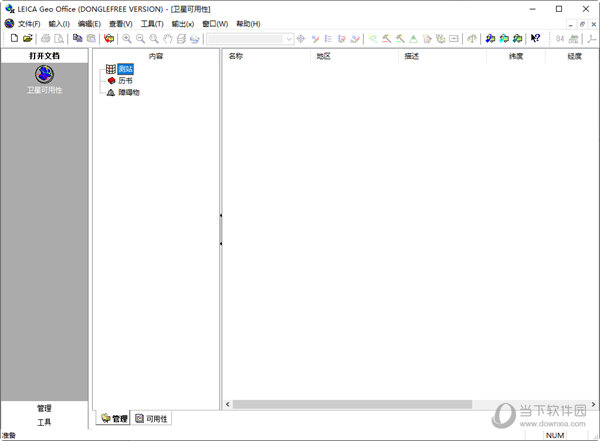This screenshot has height=441, width=600.
Task: Click the zoom-to-window magnifier icon
Action: tap(154, 38)
